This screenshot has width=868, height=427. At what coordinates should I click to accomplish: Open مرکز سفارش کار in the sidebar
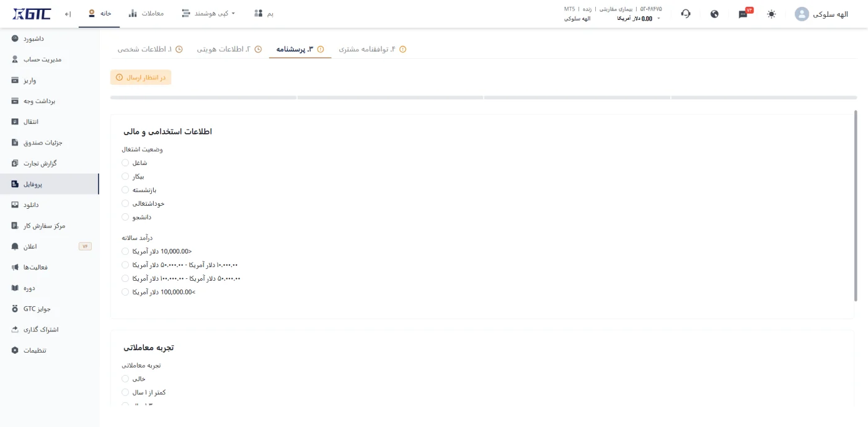pos(50,226)
